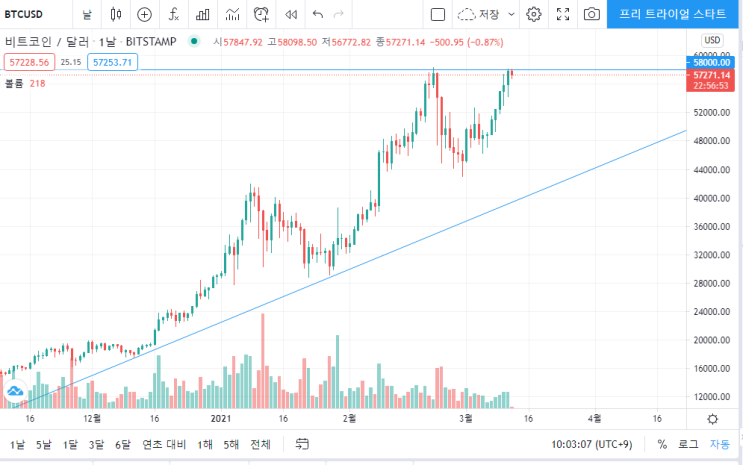Viewport: 743px width, 465px height.
Task: Click the 볼륨 volume indicator label
Action: 14,83
